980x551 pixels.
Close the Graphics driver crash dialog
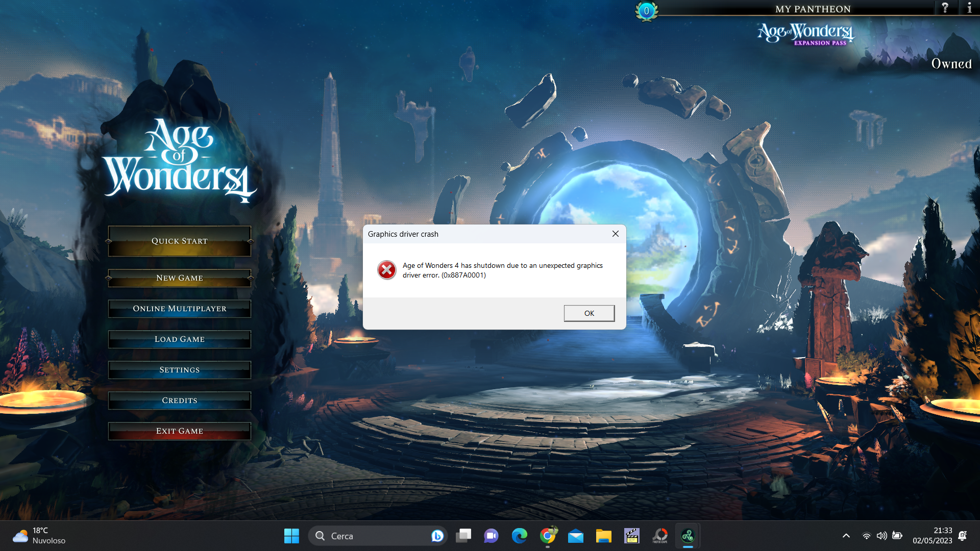click(x=616, y=234)
